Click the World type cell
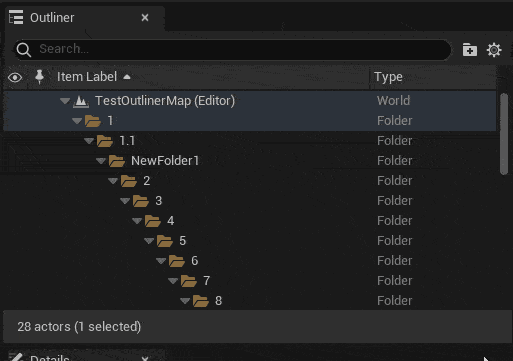The height and width of the screenshot is (361, 513). coord(393,101)
